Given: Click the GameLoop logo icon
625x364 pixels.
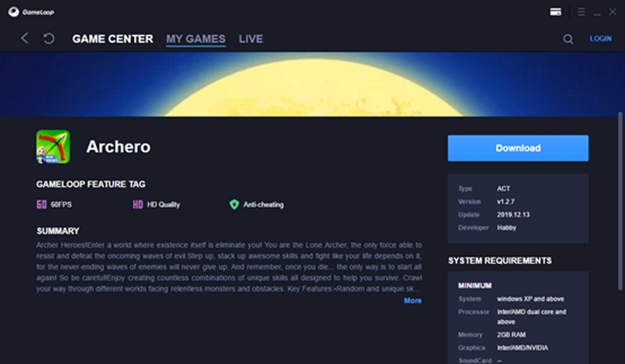Looking at the screenshot, I should point(14,12).
